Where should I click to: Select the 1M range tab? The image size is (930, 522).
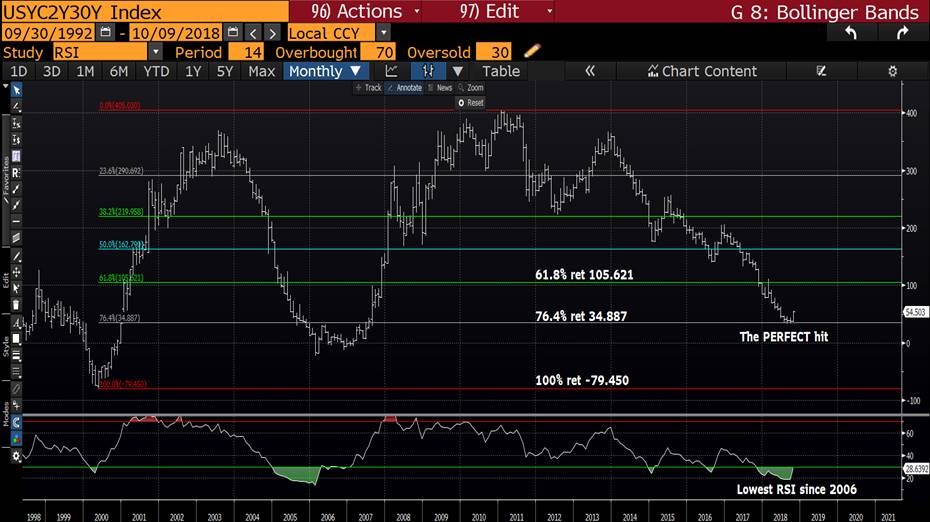coord(85,71)
